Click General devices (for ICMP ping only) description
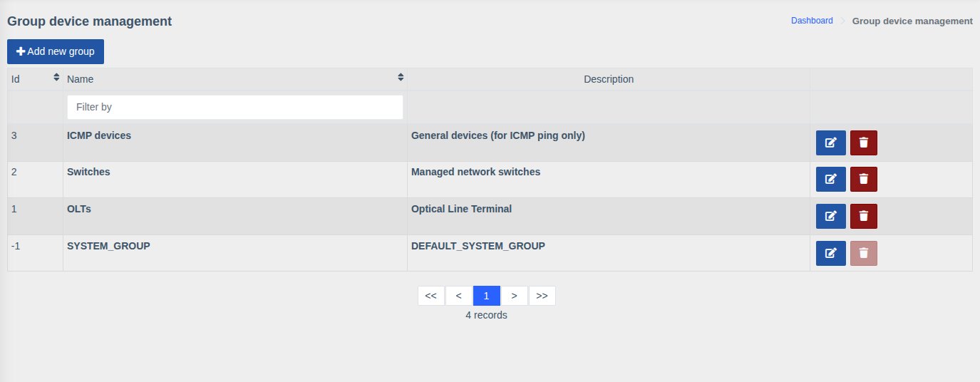Screen dimensions: 980x382 498,135
